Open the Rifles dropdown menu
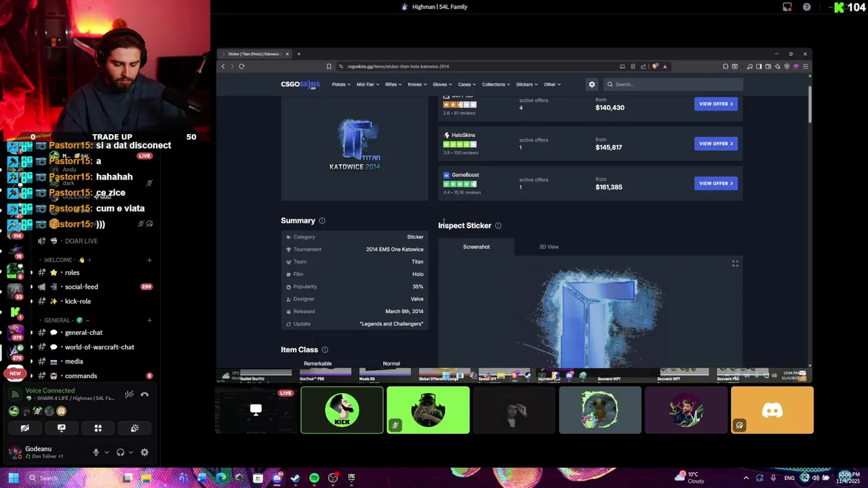This screenshot has height=488, width=868. 393,84
